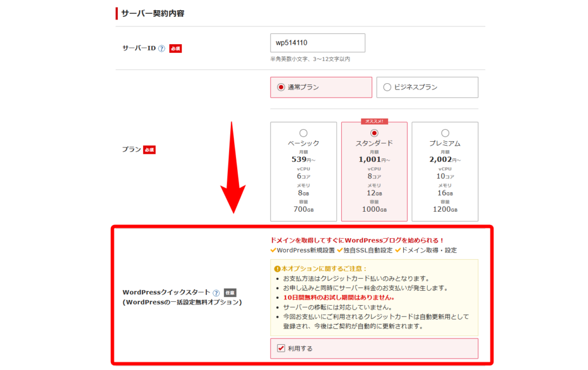Click the orange warning icon in the notice box
Image resolution: width=588 pixels, height=370 pixels.
(277, 268)
